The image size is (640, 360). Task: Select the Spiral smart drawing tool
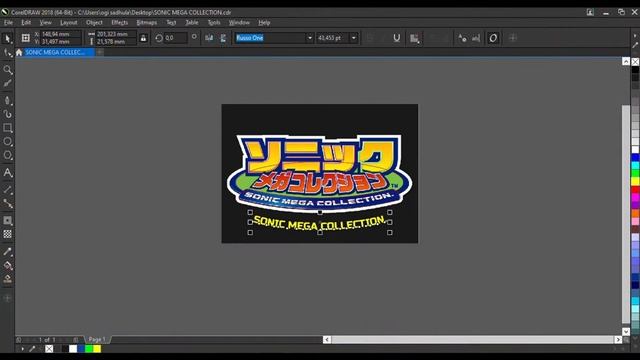click(7, 114)
